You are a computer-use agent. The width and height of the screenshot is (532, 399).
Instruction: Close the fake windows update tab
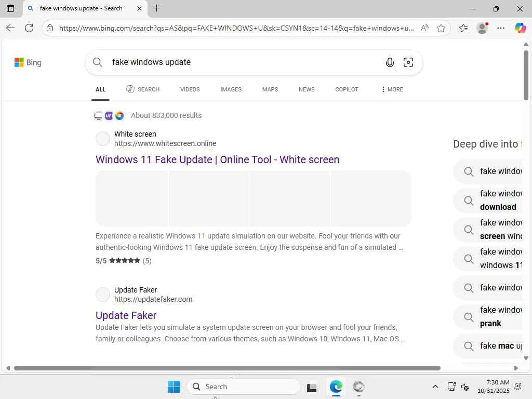pos(139,8)
